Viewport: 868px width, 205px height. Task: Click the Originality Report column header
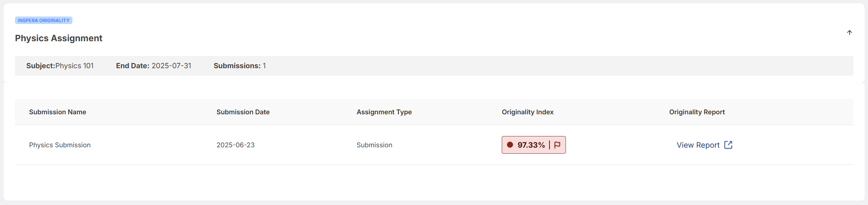coord(697,112)
